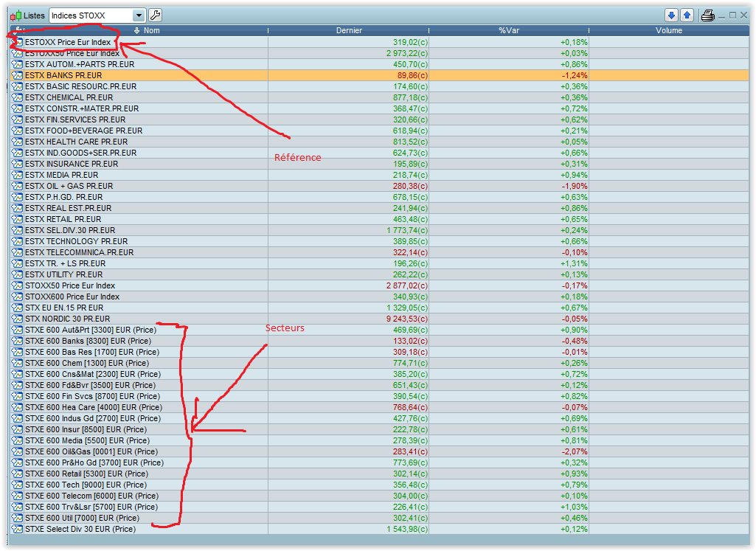Click the chart icon for ESTX CHEMICAL PR.EUR

pyautogui.click(x=18, y=97)
